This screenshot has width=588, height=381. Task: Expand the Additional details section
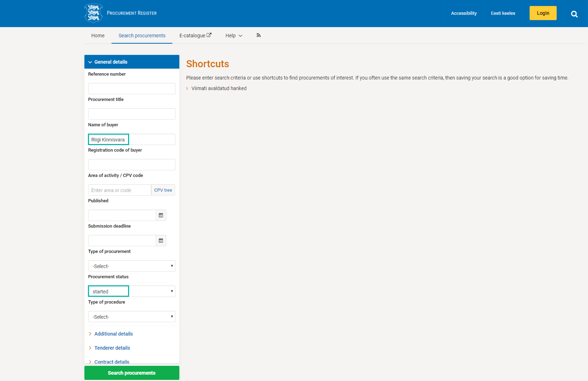(x=113, y=334)
